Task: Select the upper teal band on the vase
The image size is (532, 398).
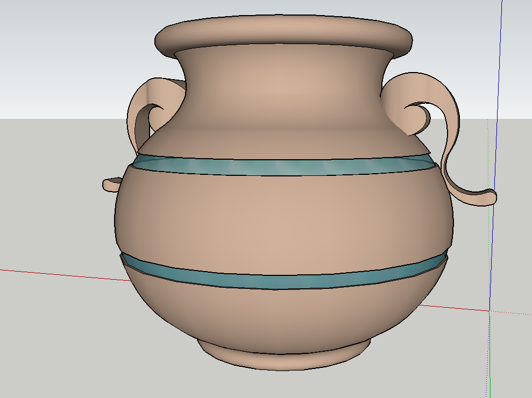Action: pyautogui.click(x=283, y=167)
